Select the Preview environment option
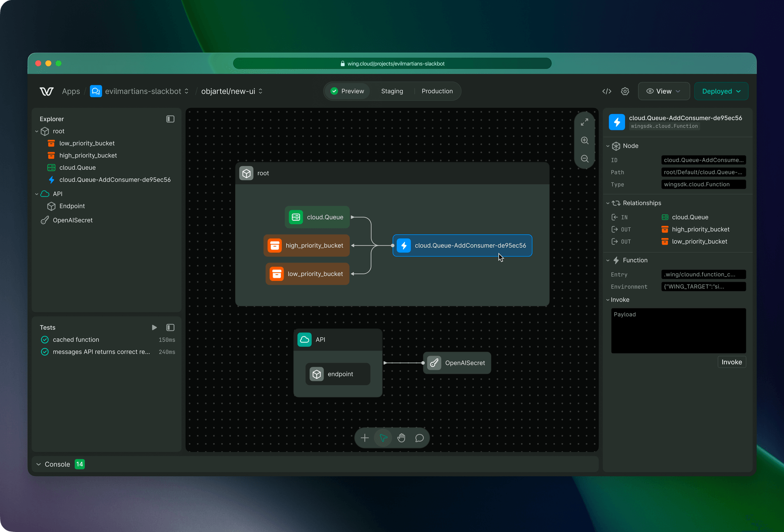The image size is (784, 532). coord(347,91)
